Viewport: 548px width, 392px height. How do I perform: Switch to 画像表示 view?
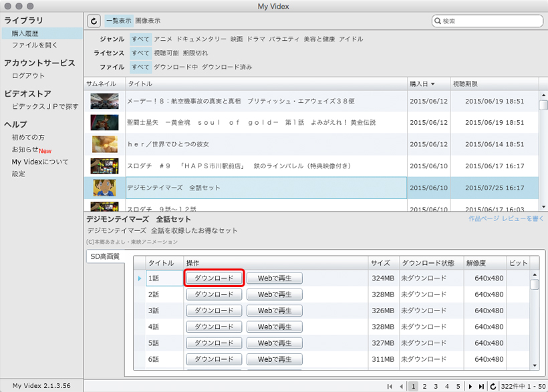[148, 21]
